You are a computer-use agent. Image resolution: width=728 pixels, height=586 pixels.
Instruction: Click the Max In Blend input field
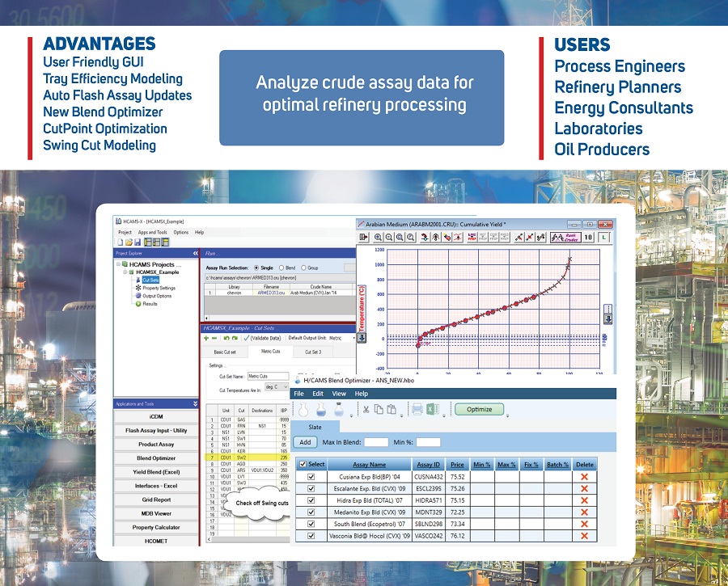376,442
